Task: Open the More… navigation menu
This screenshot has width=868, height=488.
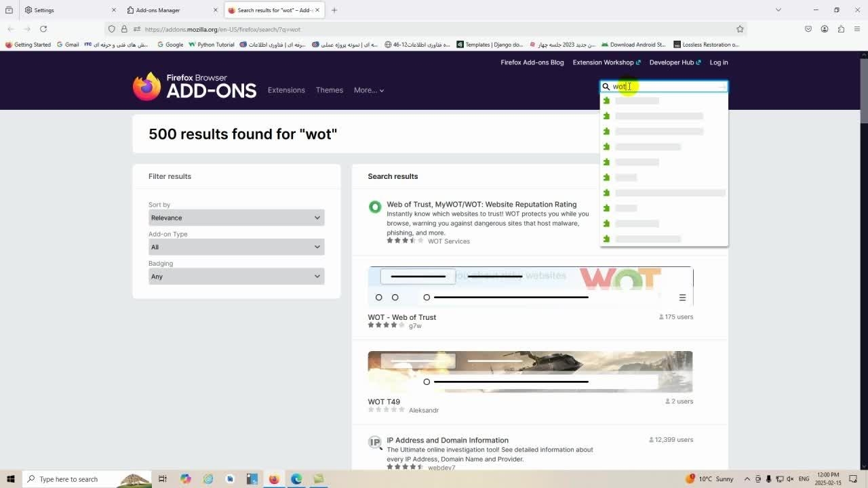Action: 368,90
